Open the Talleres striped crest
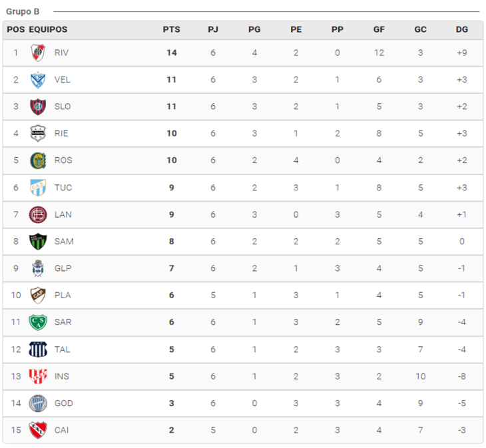This screenshot has width=486, height=448. (x=38, y=349)
